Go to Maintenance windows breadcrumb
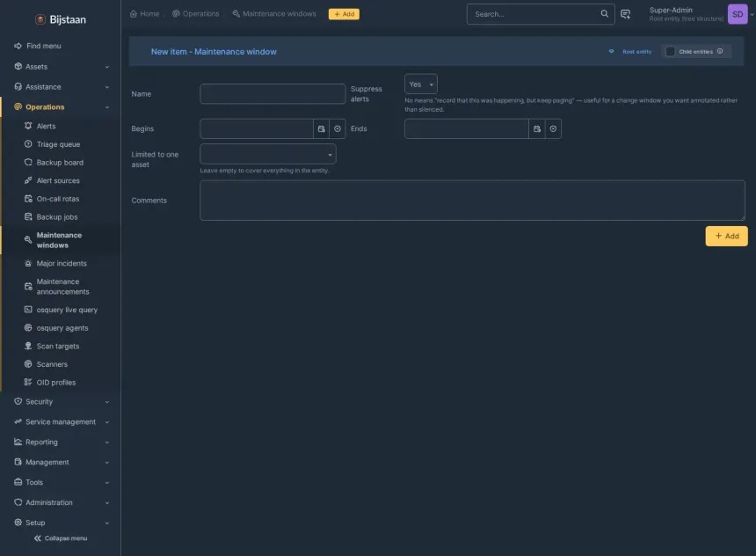The height and width of the screenshot is (556, 756). 274,13
